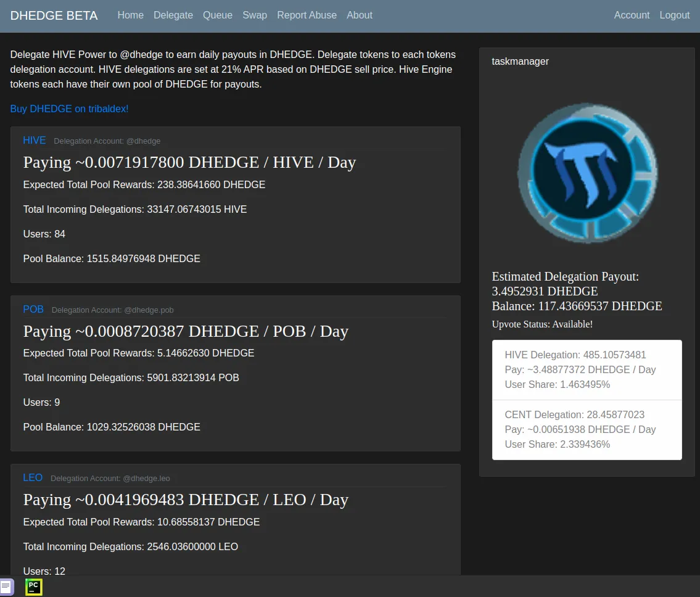The width and height of the screenshot is (700, 597).
Task: Click Expected Total Pool Rewards 5.14662630 DHEDGE
Action: [139, 353]
